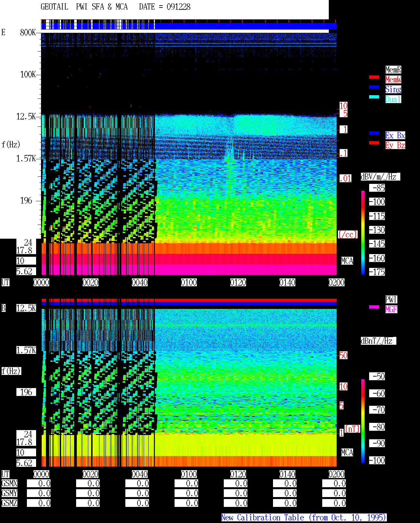This screenshot has width=420, height=523.
Task: Click the 0120 UT marker under B panel
Action: 238,474
